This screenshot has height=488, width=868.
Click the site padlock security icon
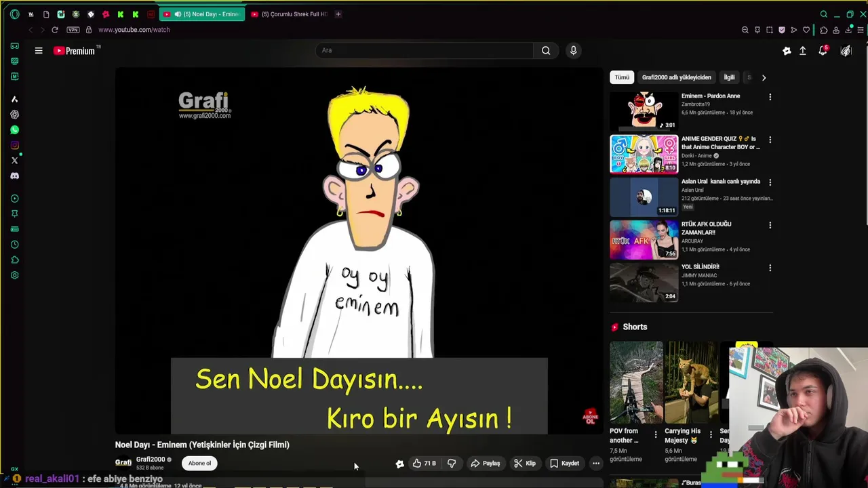coord(89,30)
